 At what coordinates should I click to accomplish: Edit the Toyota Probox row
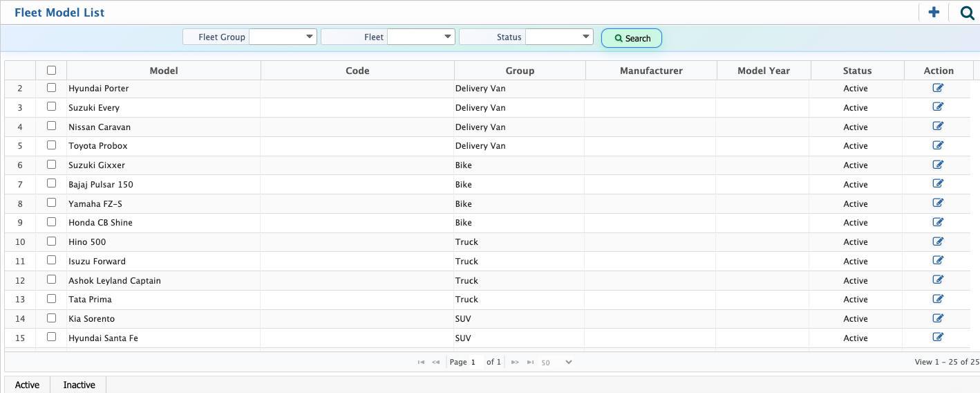[x=938, y=145]
